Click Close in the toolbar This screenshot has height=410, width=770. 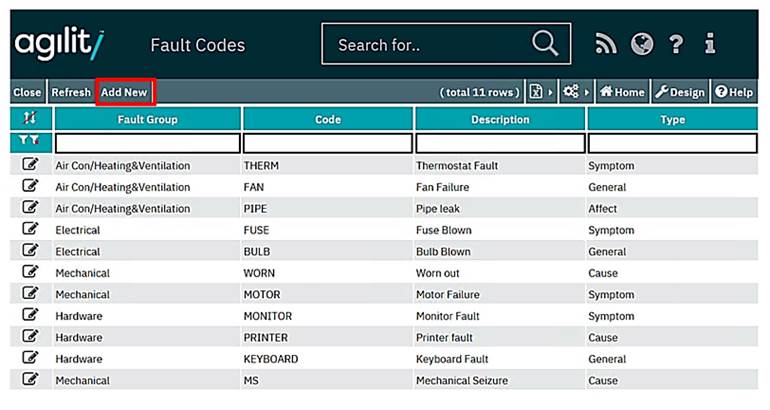(x=27, y=92)
